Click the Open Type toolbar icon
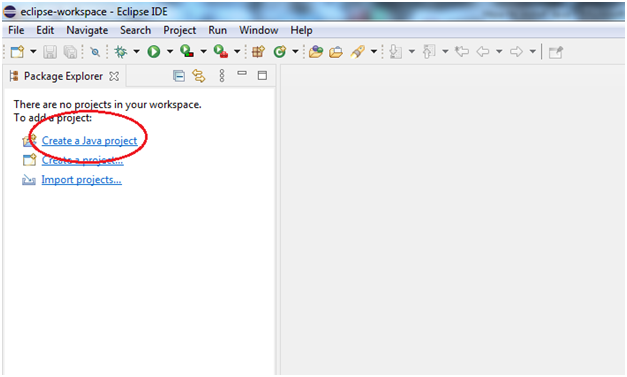The width and height of the screenshot is (627, 377). coord(316,52)
